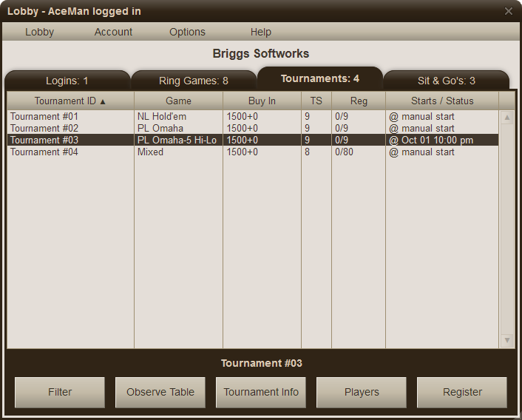Open the Lobby menu
Viewport: 522px width, 420px height.
39,32
